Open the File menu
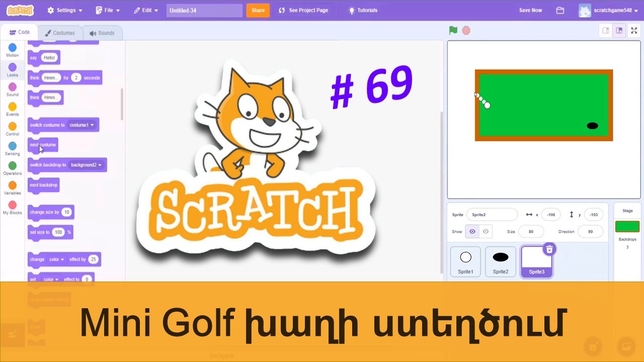The height and width of the screenshot is (362, 644). pos(108,10)
